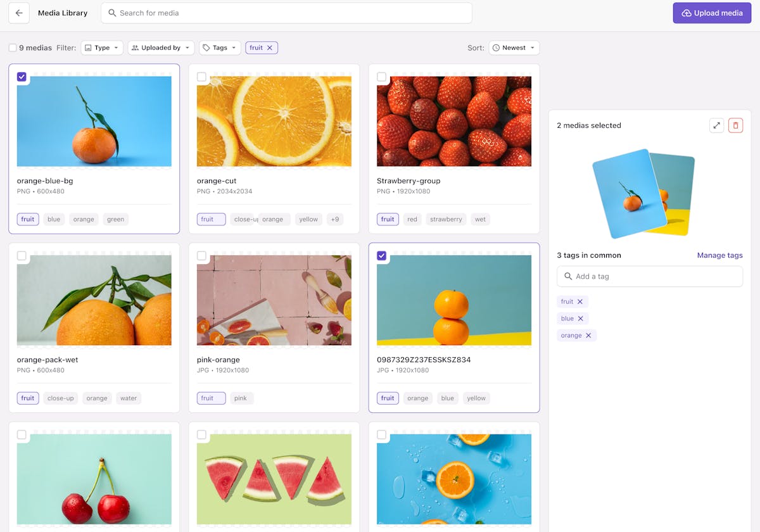The width and height of the screenshot is (760, 532).
Task: Click the Upload media button
Action: pos(712,13)
